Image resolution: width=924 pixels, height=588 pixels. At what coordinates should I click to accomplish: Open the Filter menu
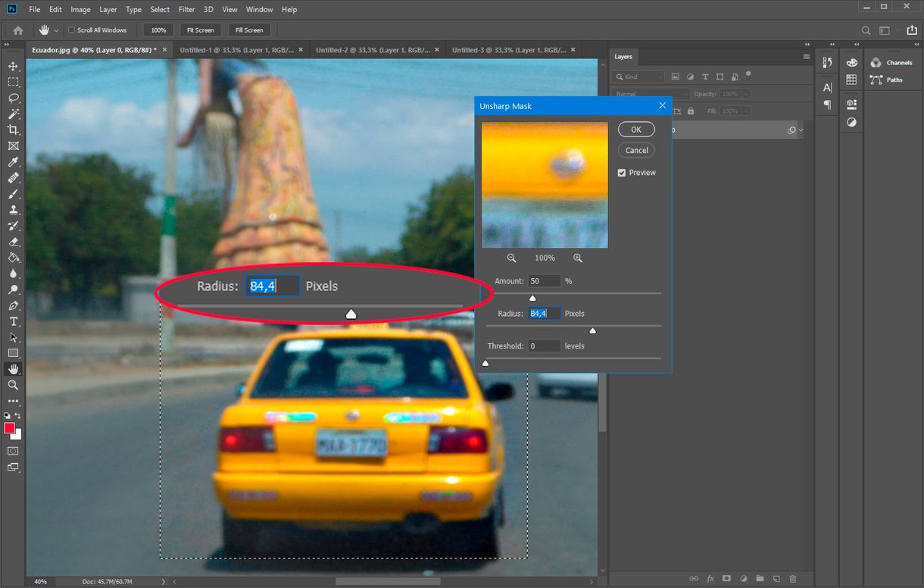point(186,9)
